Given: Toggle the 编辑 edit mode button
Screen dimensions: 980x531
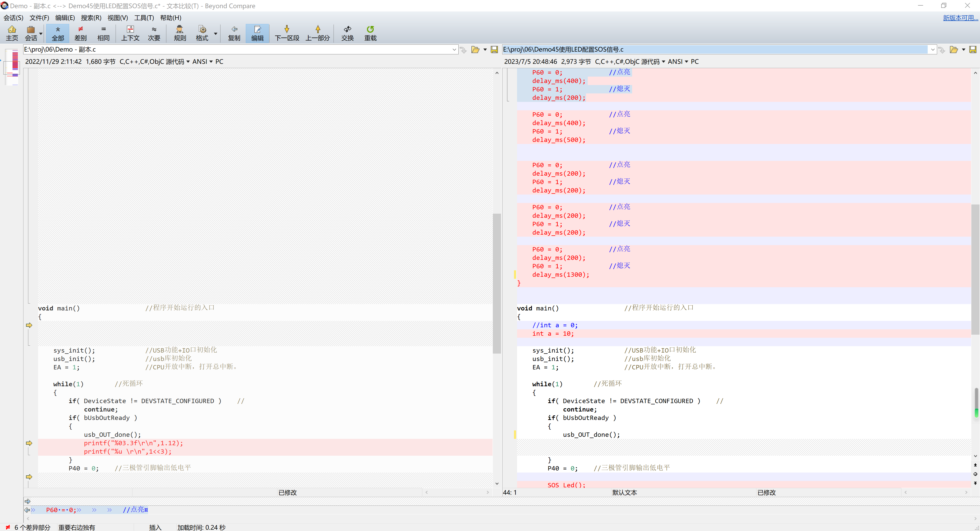Looking at the screenshot, I should (x=257, y=33).
